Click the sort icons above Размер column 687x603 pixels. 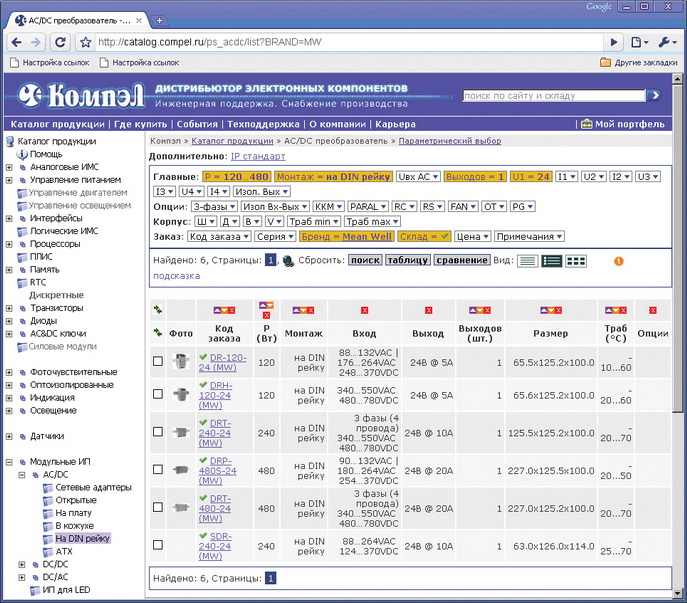click(x=551, y=310)
